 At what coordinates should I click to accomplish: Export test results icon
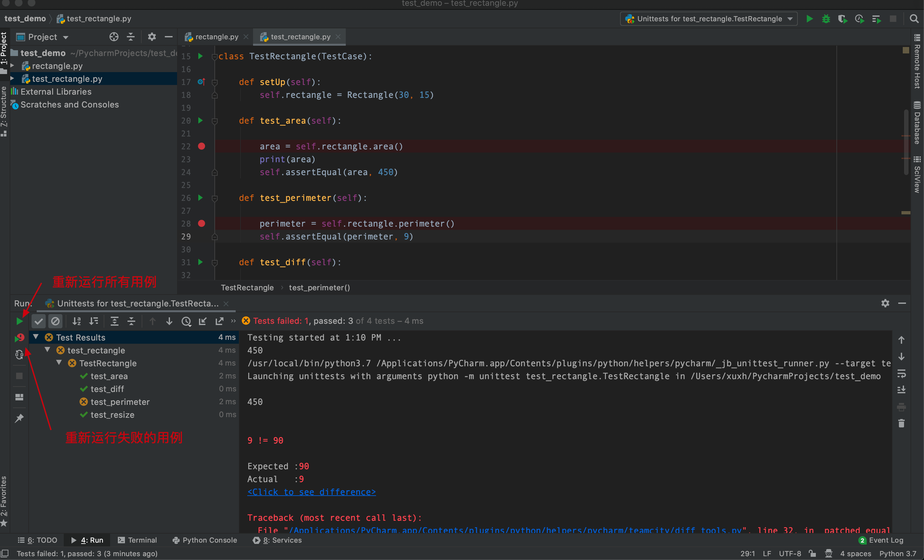click(219, 321)
